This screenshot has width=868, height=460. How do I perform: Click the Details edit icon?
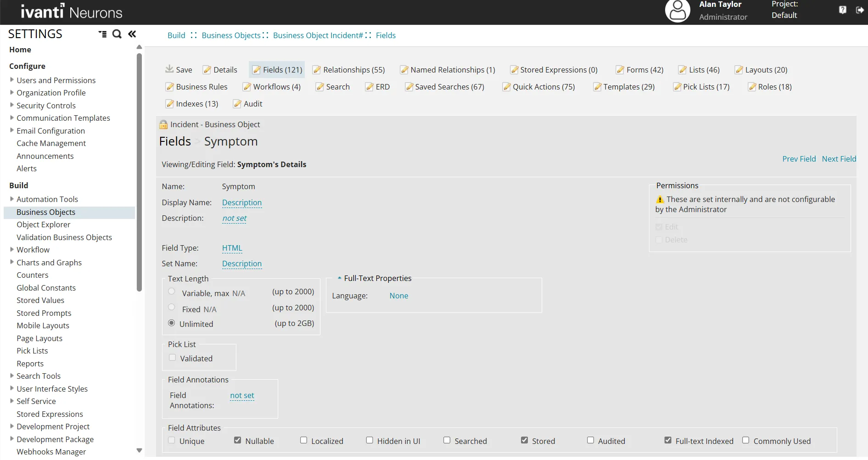pos(207,70)
